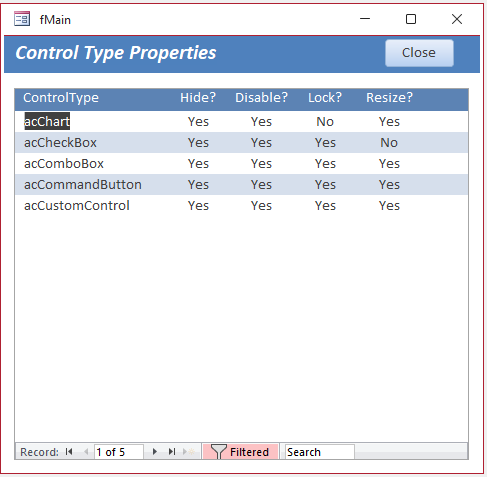
Task: Click the Lock? column header
Action: coord(325,98)
